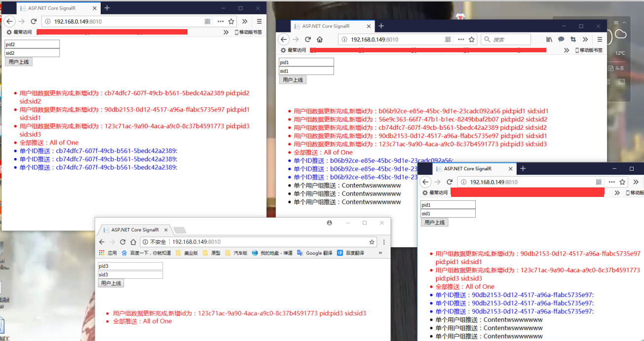Click the home icon in the Firefox toolbar
Viewport: 644px width, 341px height.
319,39
